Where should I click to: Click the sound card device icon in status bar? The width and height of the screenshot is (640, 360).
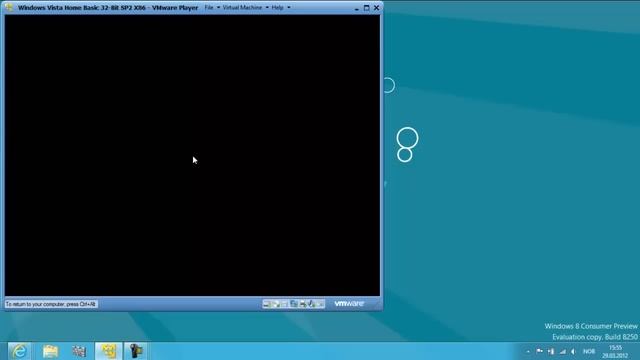(x=311, y=304)
